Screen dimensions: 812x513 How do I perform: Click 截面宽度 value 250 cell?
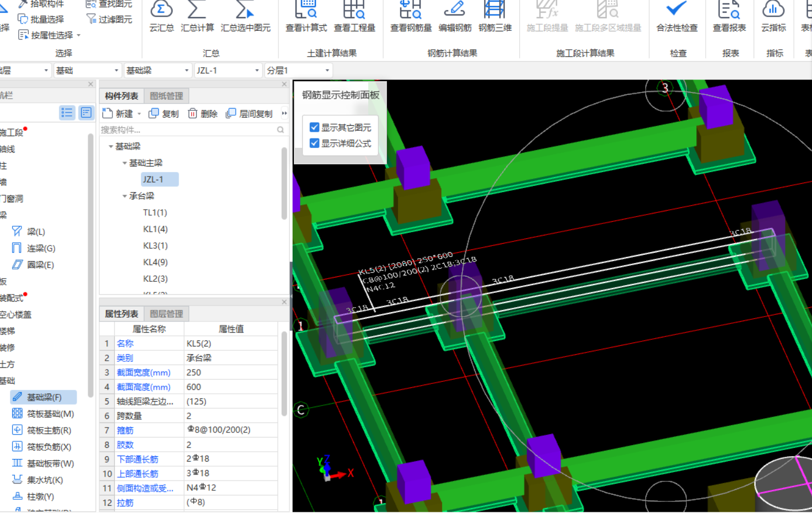point(231,372)
